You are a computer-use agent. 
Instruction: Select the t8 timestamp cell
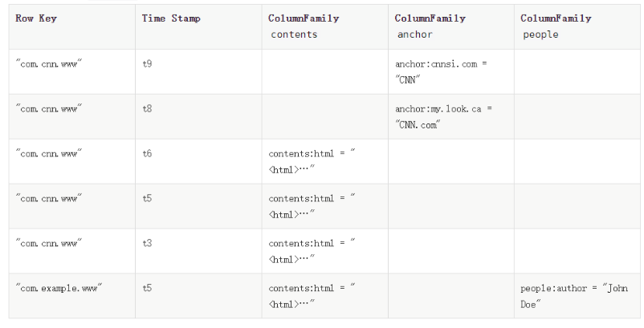pyautogui.click(x=198, y=116)
